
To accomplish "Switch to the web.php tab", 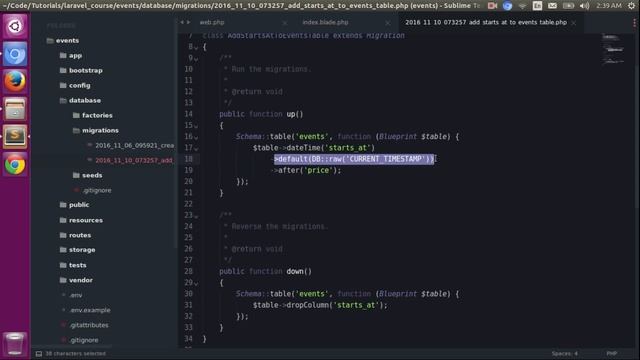I will click(x=212, y=22).
